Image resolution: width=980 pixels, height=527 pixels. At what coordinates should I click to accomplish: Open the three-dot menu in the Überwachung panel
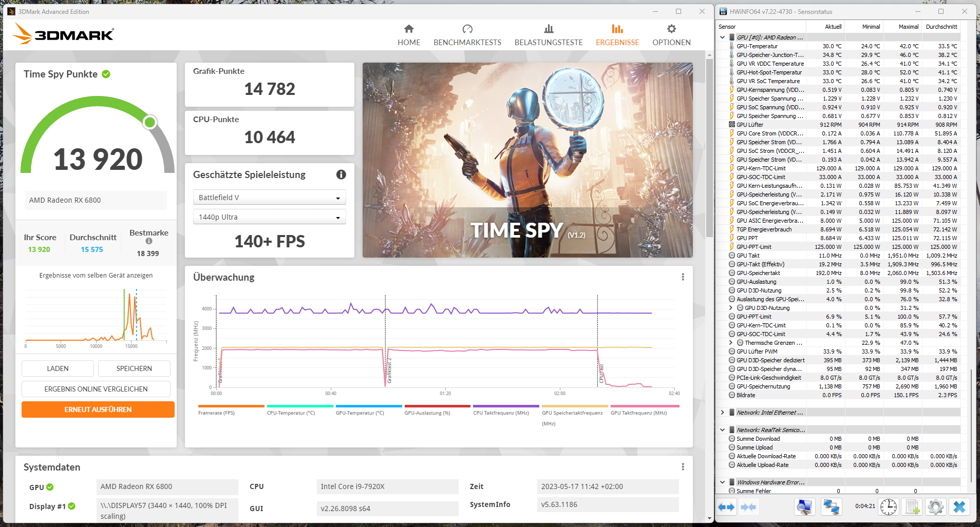[x=683, y=277]
